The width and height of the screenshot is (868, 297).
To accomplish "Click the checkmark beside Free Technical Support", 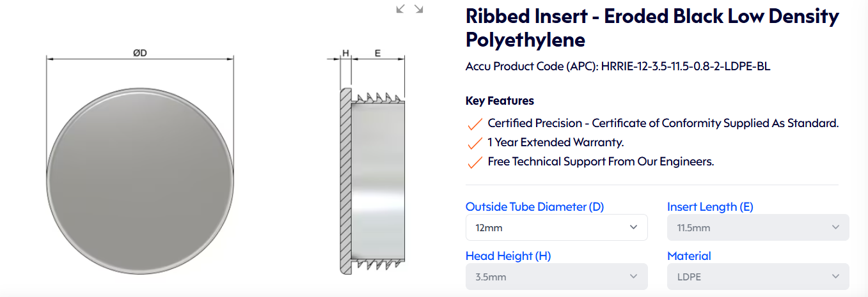I will pyautogui.click(x=475, y=162).
